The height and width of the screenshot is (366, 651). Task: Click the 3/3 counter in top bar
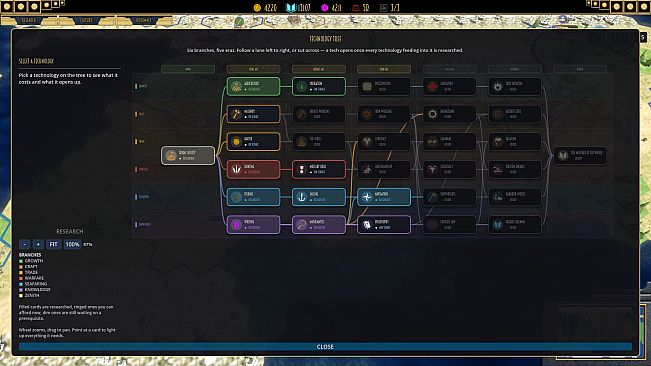tap(391, 7)
